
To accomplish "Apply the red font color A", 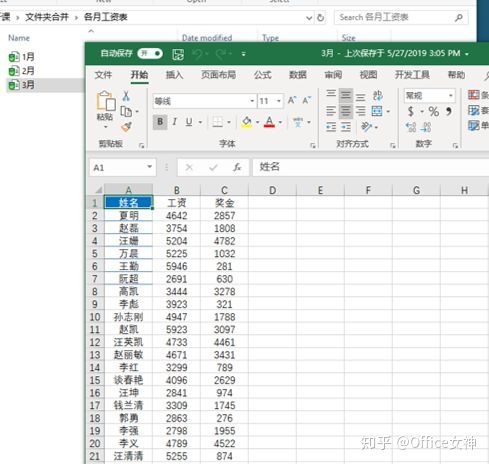I will [x=269, y=122].
